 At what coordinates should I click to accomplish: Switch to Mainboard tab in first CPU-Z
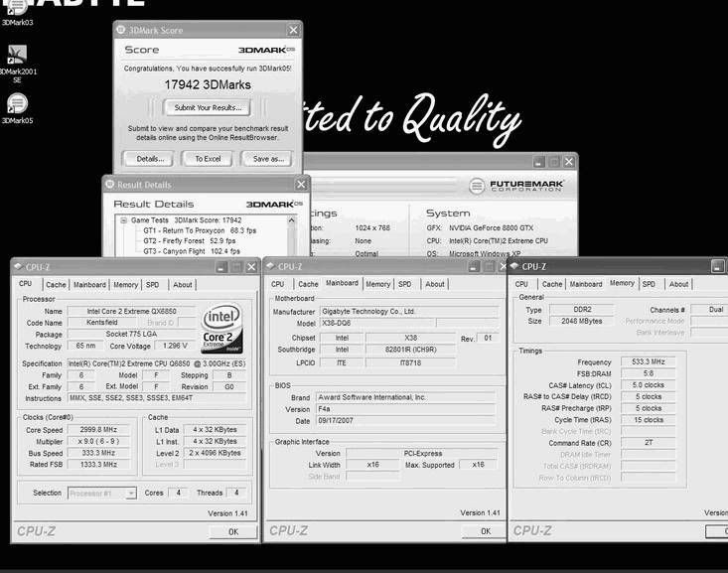click(x=89, y=285)
